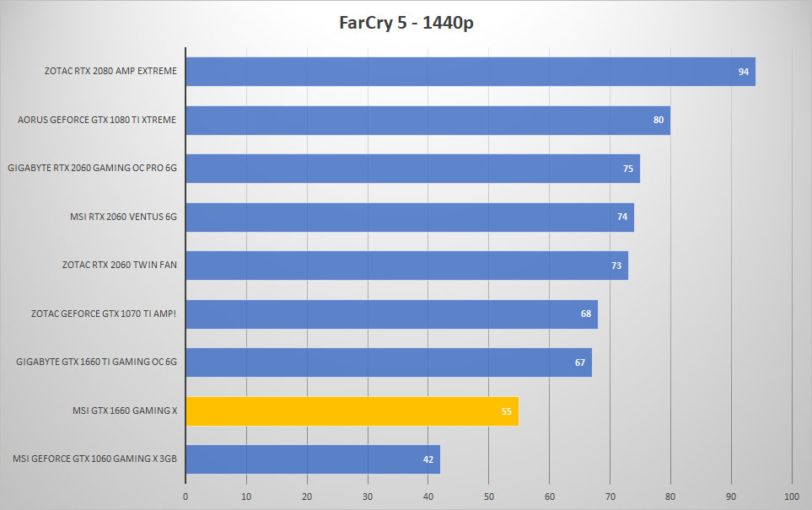
Task: Select the ZOTAC GEFORCE GTX 1070 TI AMP! label
Action: tap(104, 314)
